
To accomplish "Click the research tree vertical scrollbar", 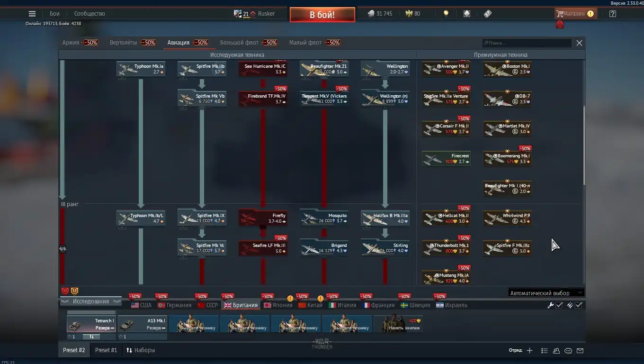I will [584, 146].
